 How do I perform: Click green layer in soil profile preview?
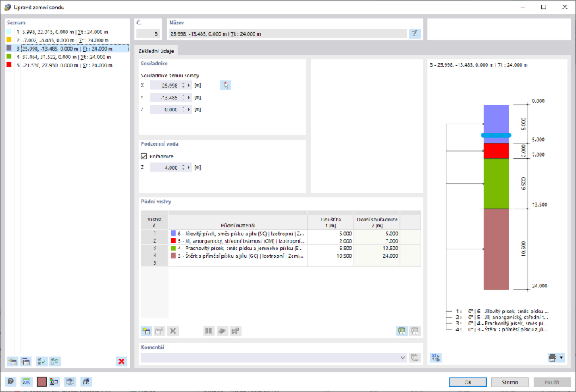point(496,183)
